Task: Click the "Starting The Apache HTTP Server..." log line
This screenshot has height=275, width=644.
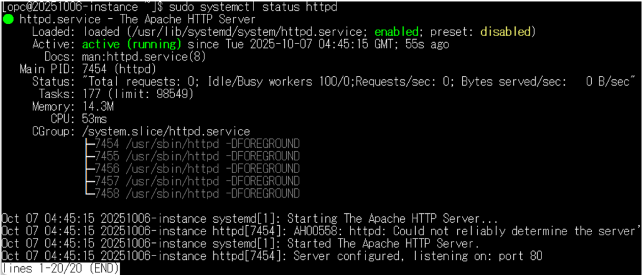Action: [x=392, y=218]
